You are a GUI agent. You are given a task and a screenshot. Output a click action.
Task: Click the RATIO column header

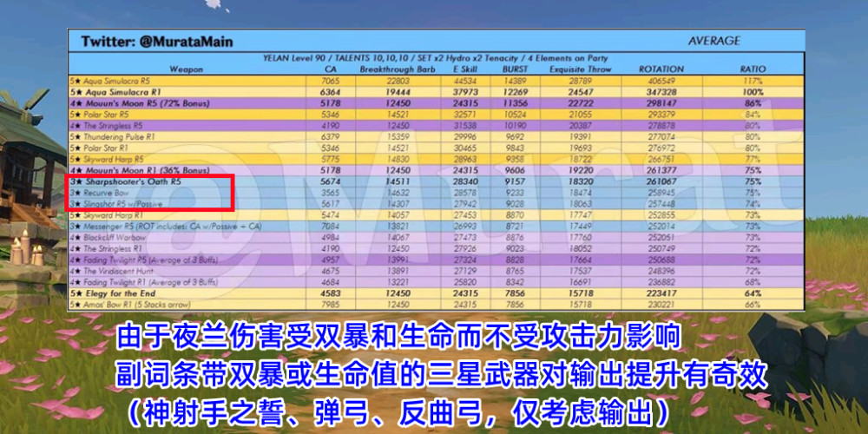click(x=753, y=69)
